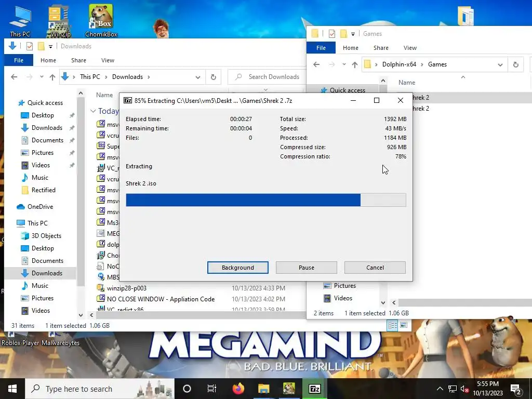This screenshot has height=399, width=532.
Task: Select Rectified folder in sidebar
Action: 44,190
